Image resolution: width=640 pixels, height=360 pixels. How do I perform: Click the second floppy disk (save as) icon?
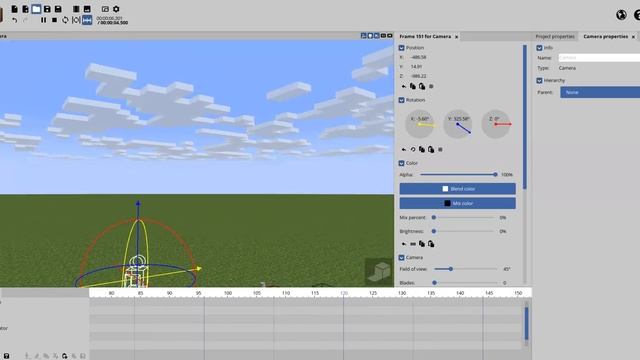58,9
